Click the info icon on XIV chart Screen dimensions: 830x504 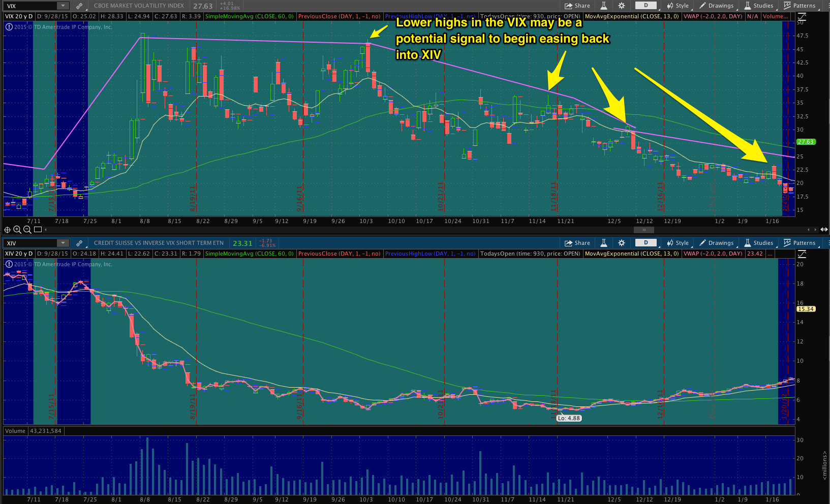click(9, 264)
